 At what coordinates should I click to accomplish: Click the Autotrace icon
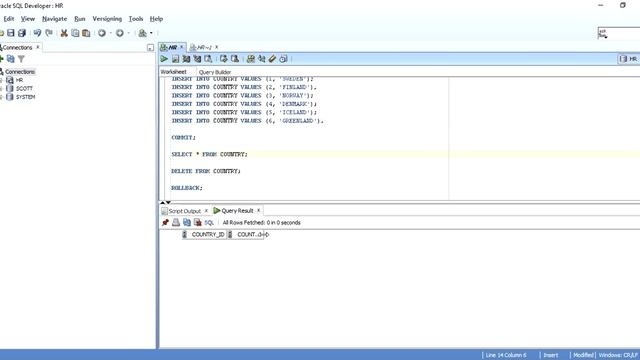point(197,59)
